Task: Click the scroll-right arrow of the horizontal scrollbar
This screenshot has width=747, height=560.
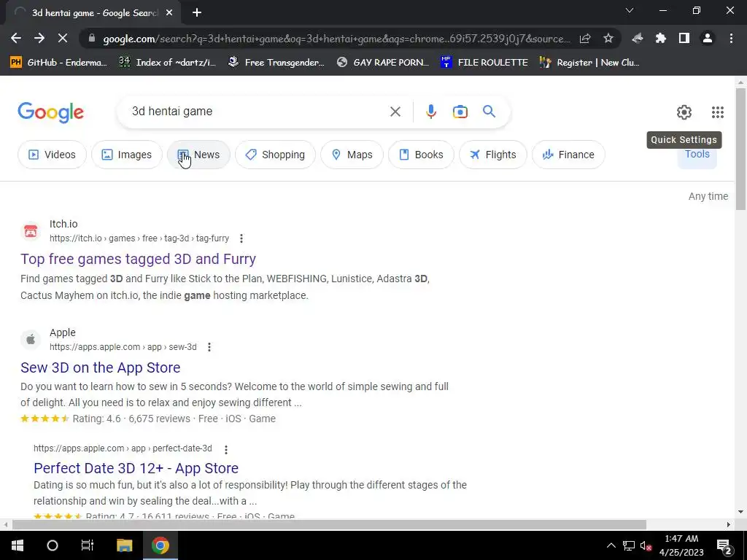Action: click(729, 525)
